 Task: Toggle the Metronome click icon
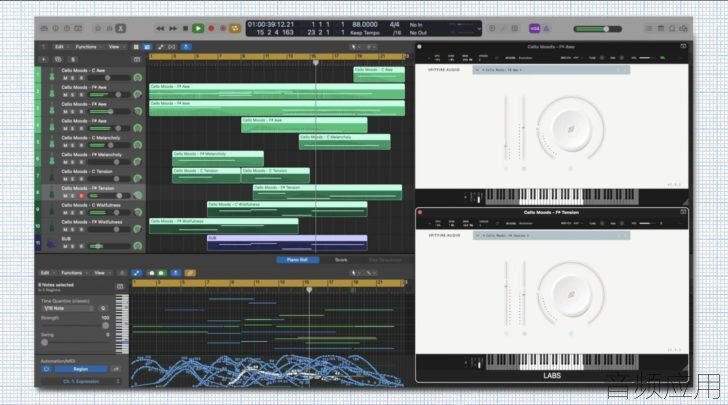(x=546, y=28)
